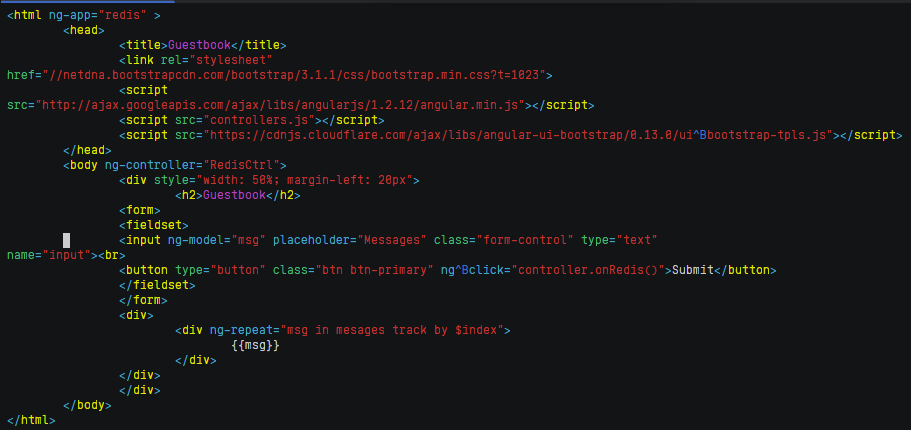Click the closing fieldset tag
This screenshot has width=911, height=430.
[157, 286]
